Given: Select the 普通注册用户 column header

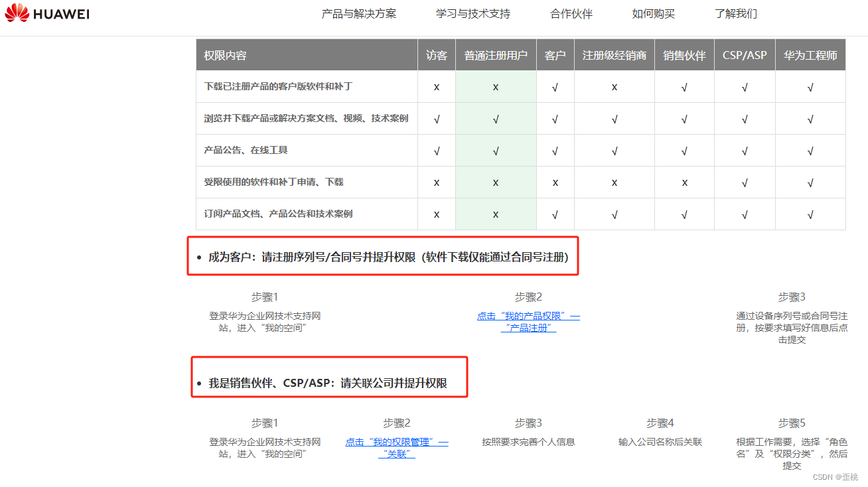Looking at the screenshot, I should (x=496, y=56).
